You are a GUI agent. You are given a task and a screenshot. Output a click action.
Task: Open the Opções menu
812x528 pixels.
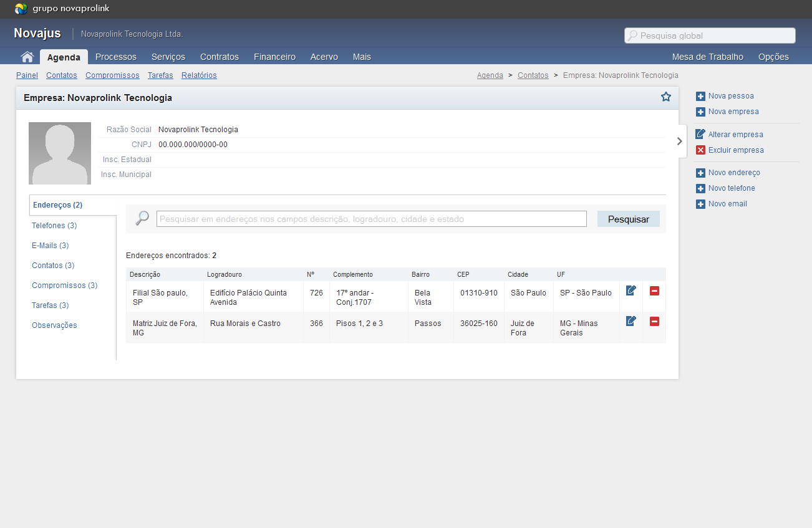coord(773,57)
